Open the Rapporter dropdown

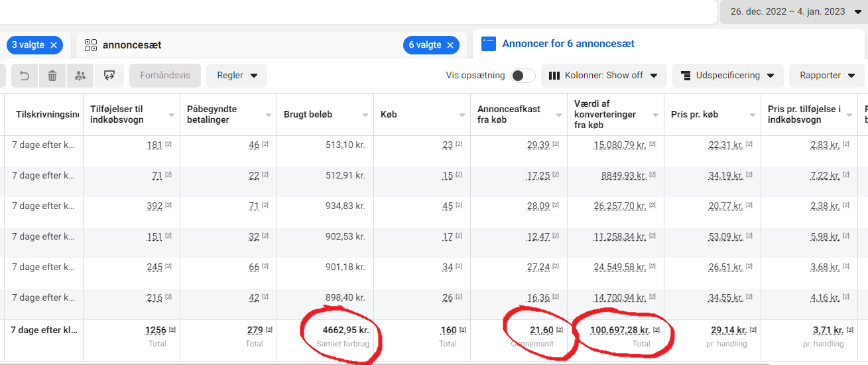[x=827, y=76]
